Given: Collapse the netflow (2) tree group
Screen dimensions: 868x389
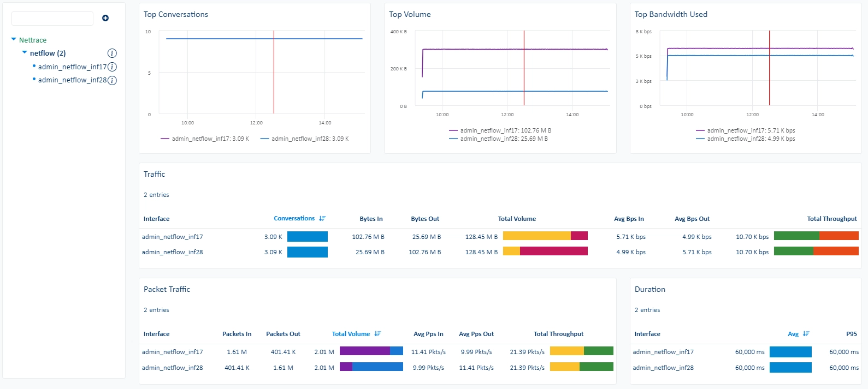Looking at the screenshot, I should coord(25,52).
